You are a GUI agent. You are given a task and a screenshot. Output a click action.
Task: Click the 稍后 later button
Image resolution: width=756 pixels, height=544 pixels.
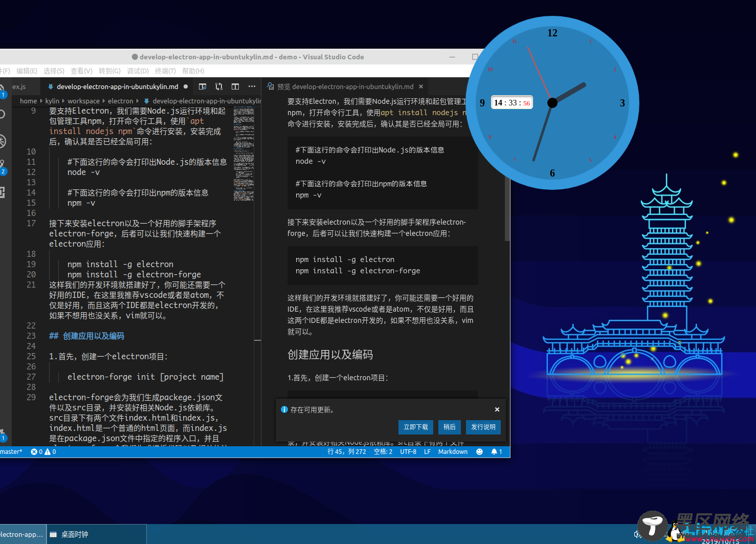click(450, 427)
